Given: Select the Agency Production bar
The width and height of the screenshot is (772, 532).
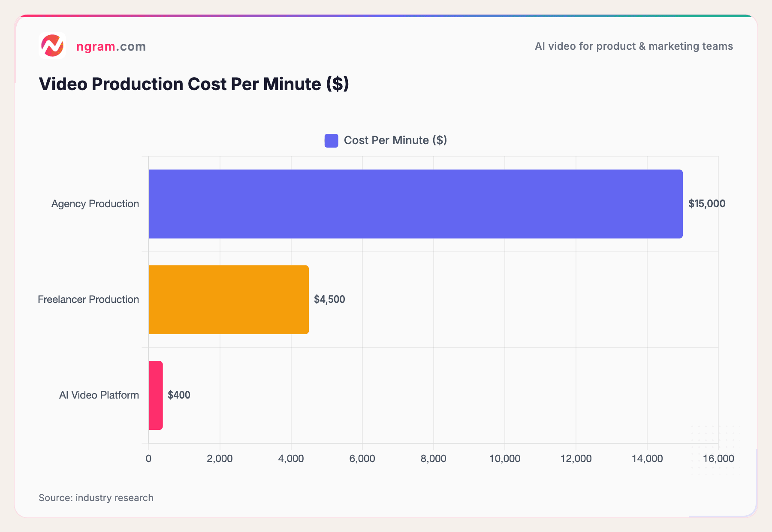Looking at the screenshot, I should click(415, 203).
